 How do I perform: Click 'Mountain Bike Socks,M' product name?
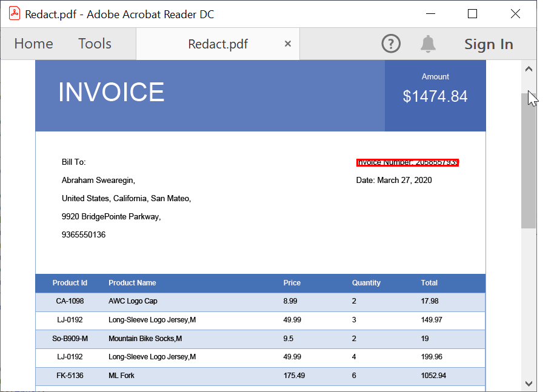[x=145, y=339]
